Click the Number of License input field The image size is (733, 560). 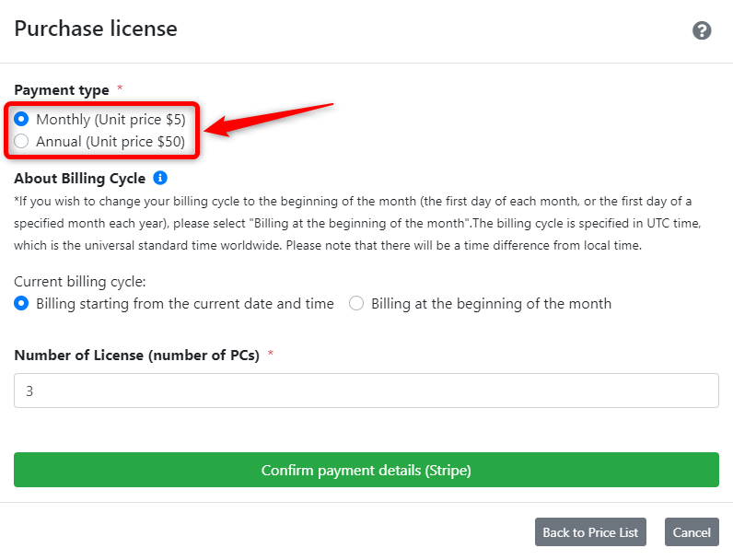366,391
